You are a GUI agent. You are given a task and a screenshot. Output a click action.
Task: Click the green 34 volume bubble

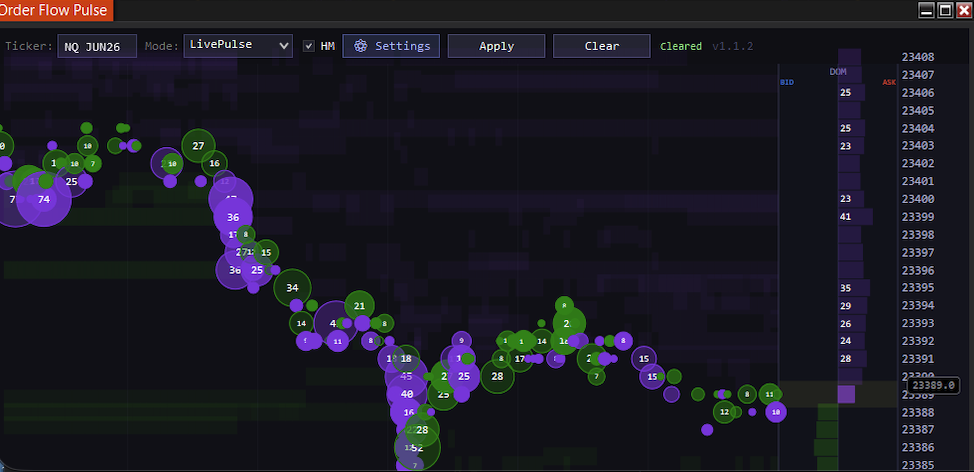[292, 288]
